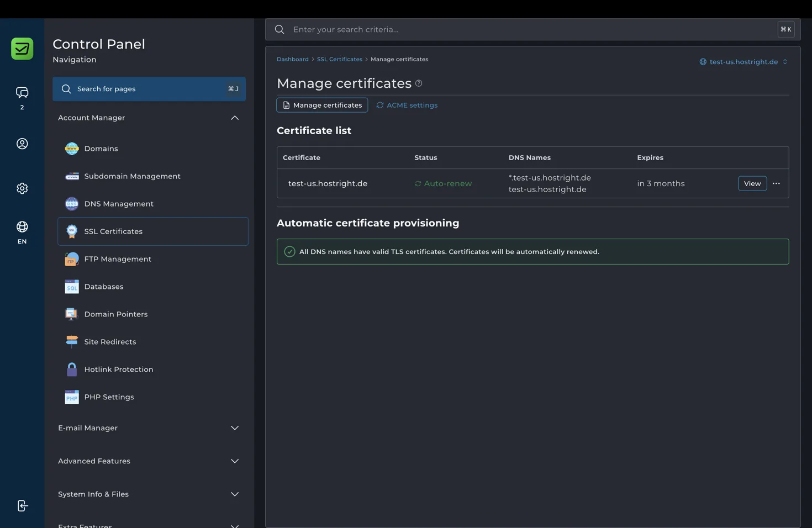The width and height of the screenshot is (812, 528).
Task: Click the magnifier icon in the top search bar
Action: point(280,29)
